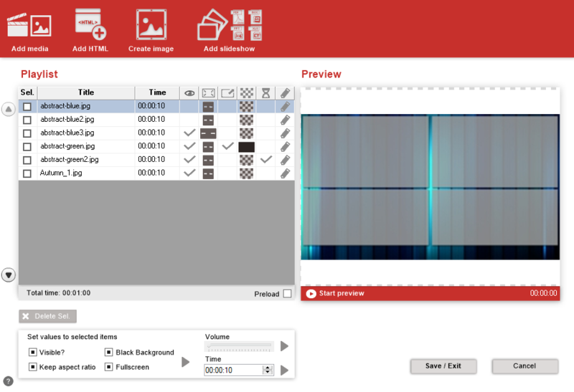The width and height of the screenshot is (574, 392).
Task: Move item up with the up arrow
Action: point(9,109)
